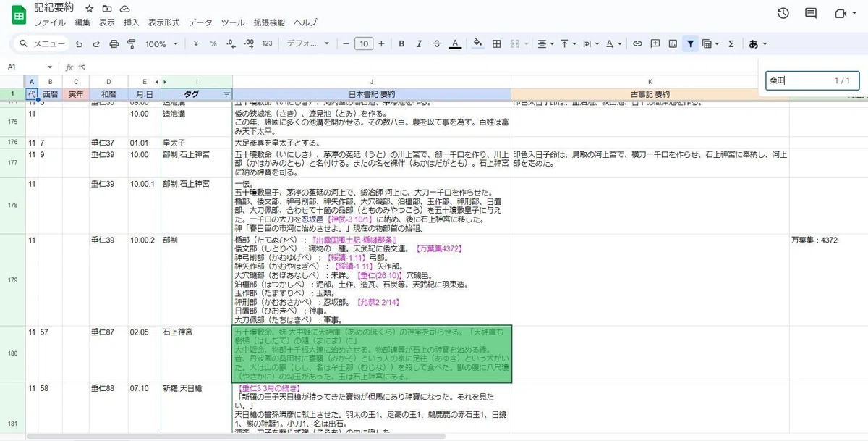Insert a chart

pos(673,44)
